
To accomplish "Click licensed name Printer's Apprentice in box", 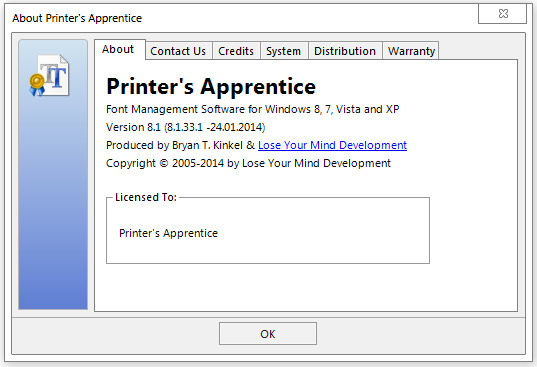I will click(168, 233).
